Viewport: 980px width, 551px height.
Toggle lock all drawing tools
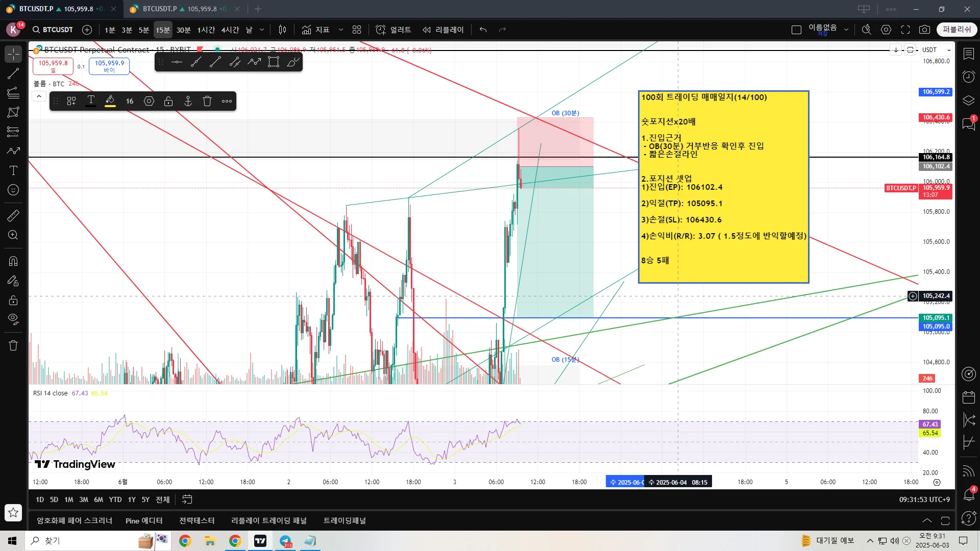[x=13, y=300]
